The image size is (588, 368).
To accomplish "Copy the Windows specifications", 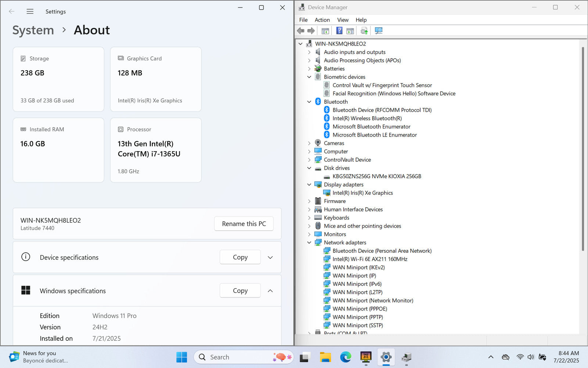I will pyautogui.click(x=240, y=291).
